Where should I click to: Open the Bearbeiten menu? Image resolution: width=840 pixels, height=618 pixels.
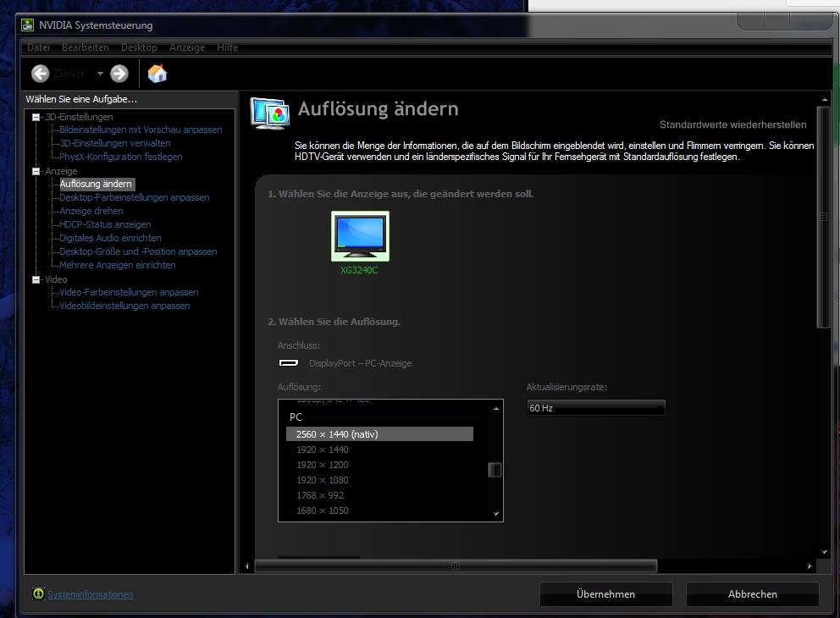[x=86, y=47]
